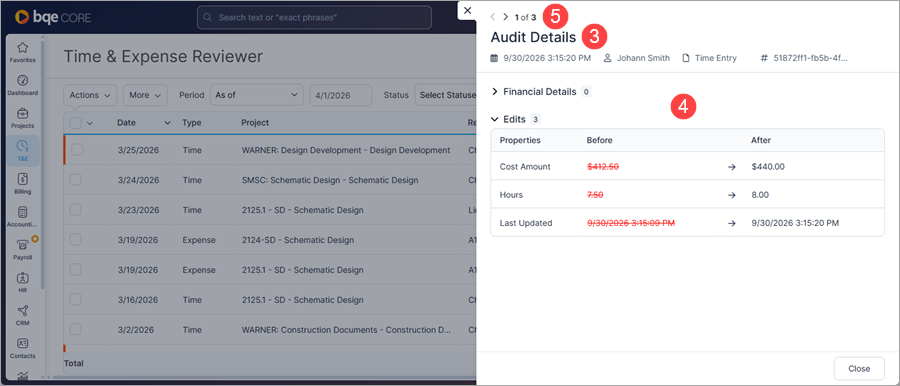Check the 3/24/2026 SMSC row checkbox

pos(76,180)
